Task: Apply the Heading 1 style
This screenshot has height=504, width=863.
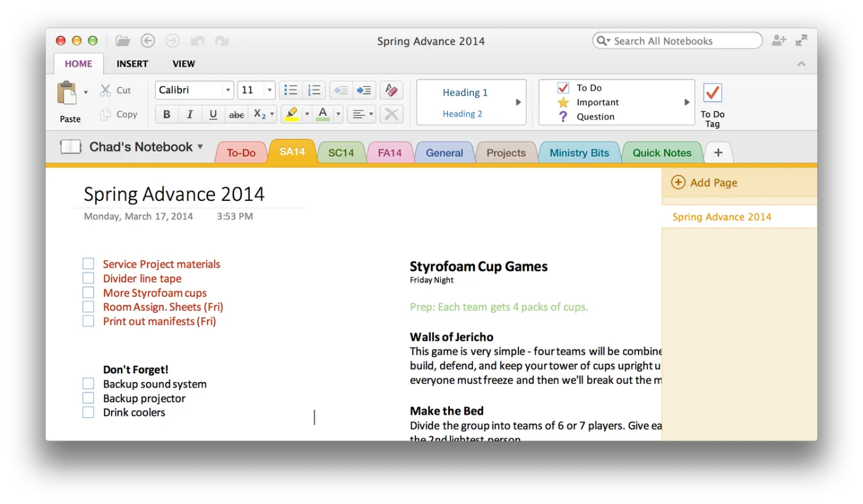Action: 465,92
